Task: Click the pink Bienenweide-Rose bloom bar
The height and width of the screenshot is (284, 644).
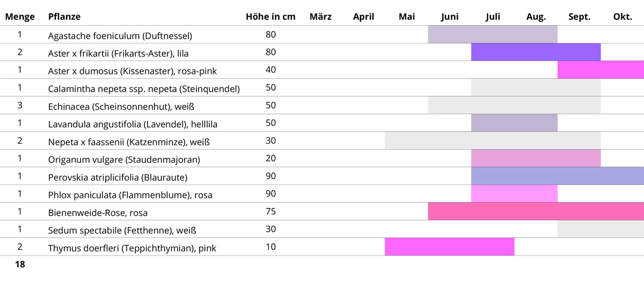Action: pyautogui.click(x=536, y=211)
